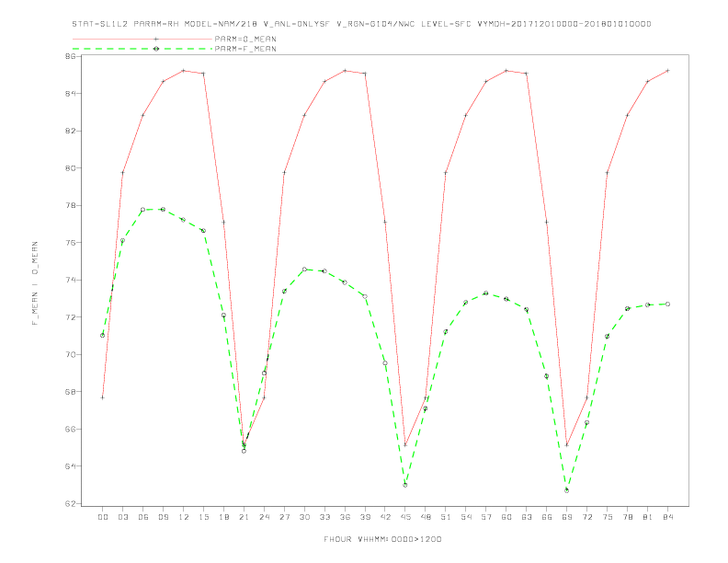The width and height of the screenshot is (728, 563).
Task: Click x-axis tick label 69
Action: [567, 517]
